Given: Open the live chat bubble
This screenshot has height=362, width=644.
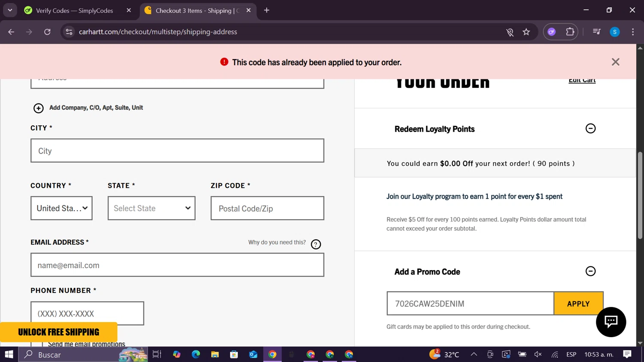Looking at the screenshot, I should 611,322.
